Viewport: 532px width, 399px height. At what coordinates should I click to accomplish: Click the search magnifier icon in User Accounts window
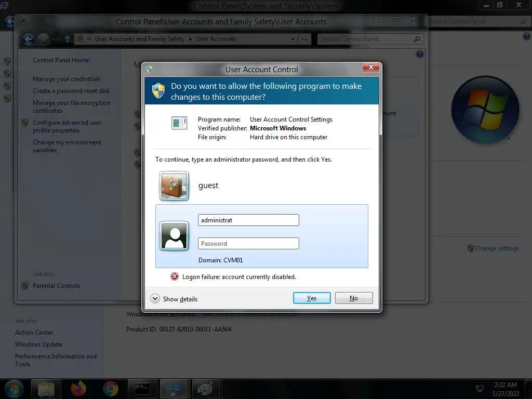point(417,39)
